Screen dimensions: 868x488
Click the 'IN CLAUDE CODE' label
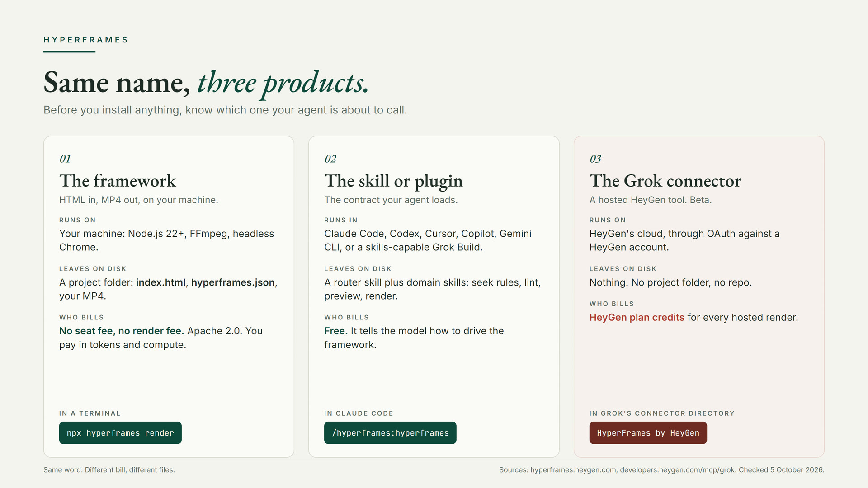tap(359, 413)
